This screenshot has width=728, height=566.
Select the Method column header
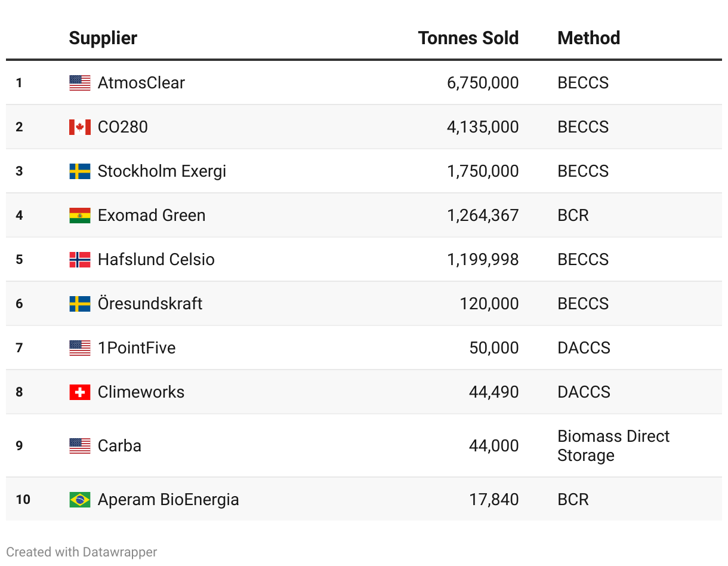pyautogui.click(x=588, y=38)
